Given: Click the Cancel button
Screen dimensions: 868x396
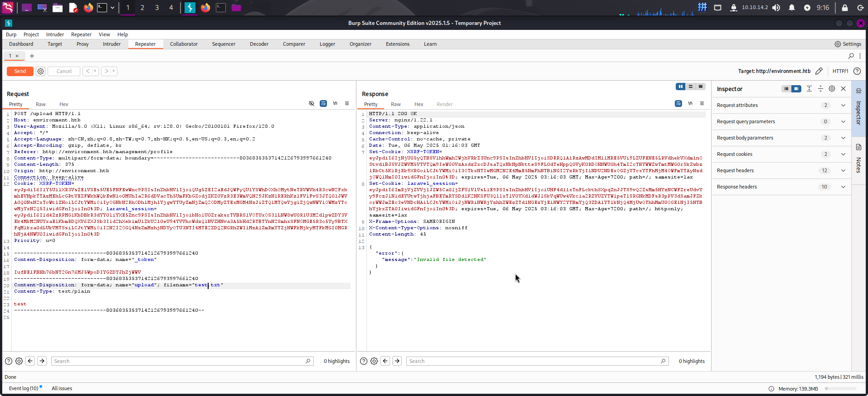Looking at the screenshot, I should point(64,71).
